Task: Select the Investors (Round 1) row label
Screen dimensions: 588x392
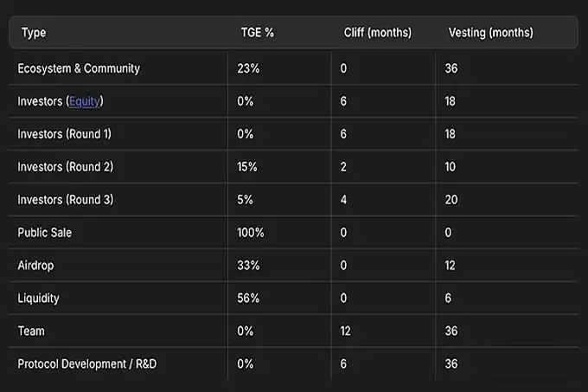Action: (65, 134)
